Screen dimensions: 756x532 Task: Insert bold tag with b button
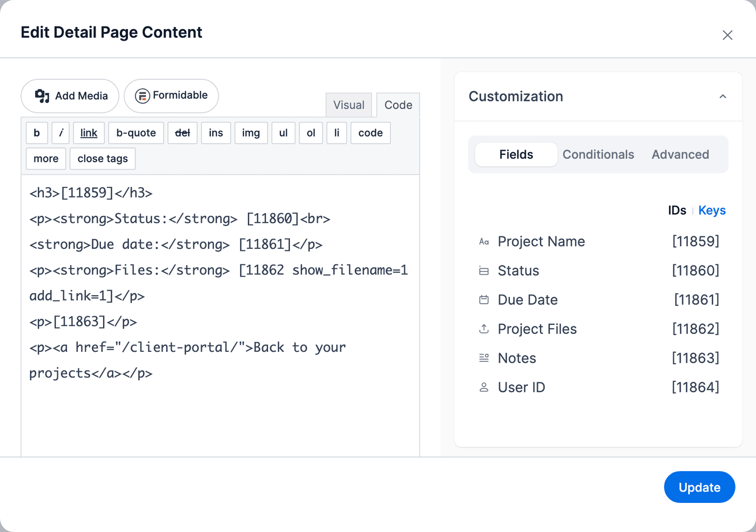(37, 133)
